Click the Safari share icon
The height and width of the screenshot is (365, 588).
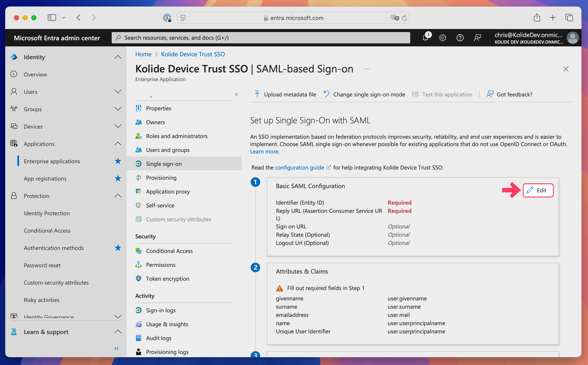point(537,18)
